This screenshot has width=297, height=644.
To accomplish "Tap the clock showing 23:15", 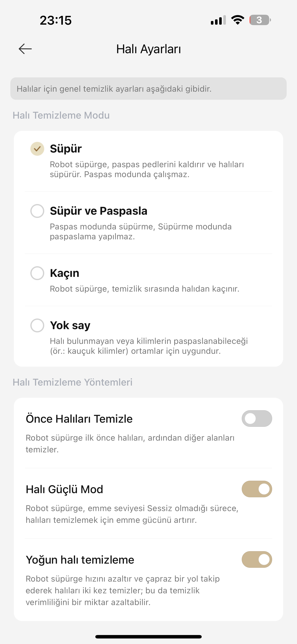I will (x=55, y=20).
